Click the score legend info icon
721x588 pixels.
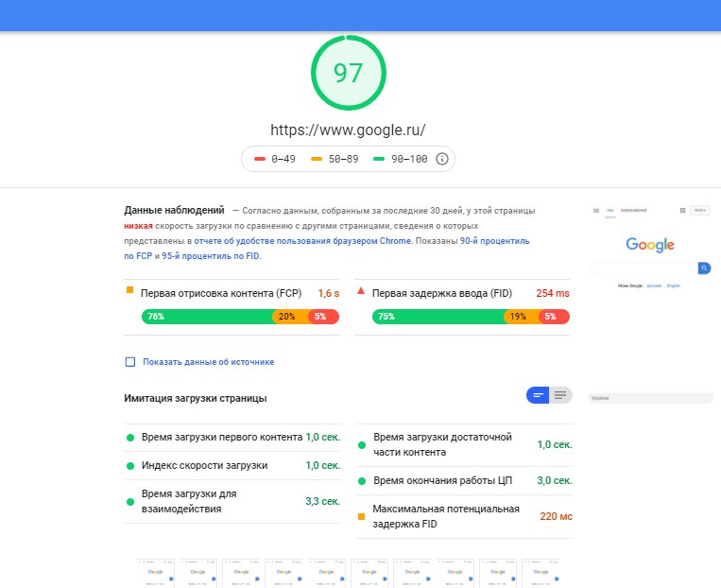[x=442, y=159]
